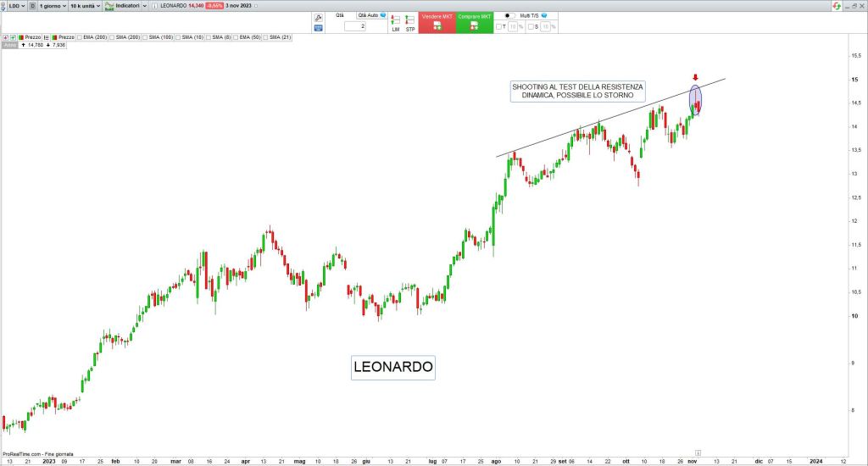Open the 1 giorno timeframe dropdown
Image resolution: width=868 pixels, height=466 pixels.
pyautogui.click(x=53, y=6)
